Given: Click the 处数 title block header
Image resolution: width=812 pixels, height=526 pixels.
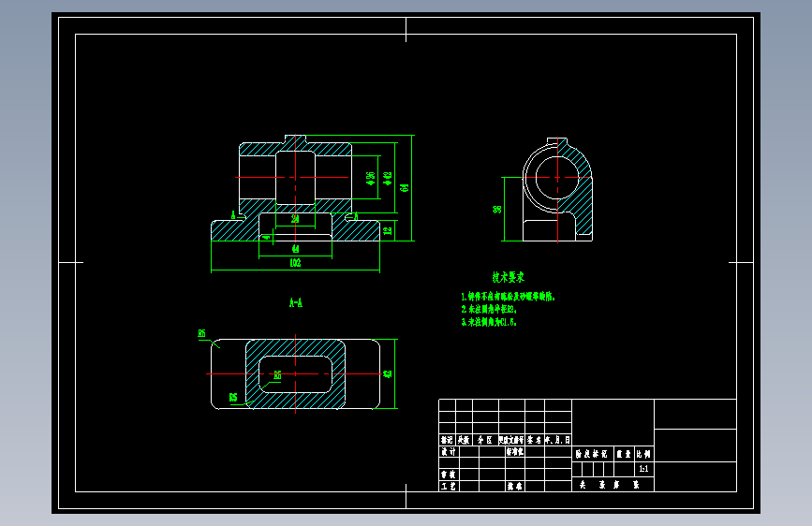Looking at the screenshot, I should pyautogui.click(x=464, y=440).
